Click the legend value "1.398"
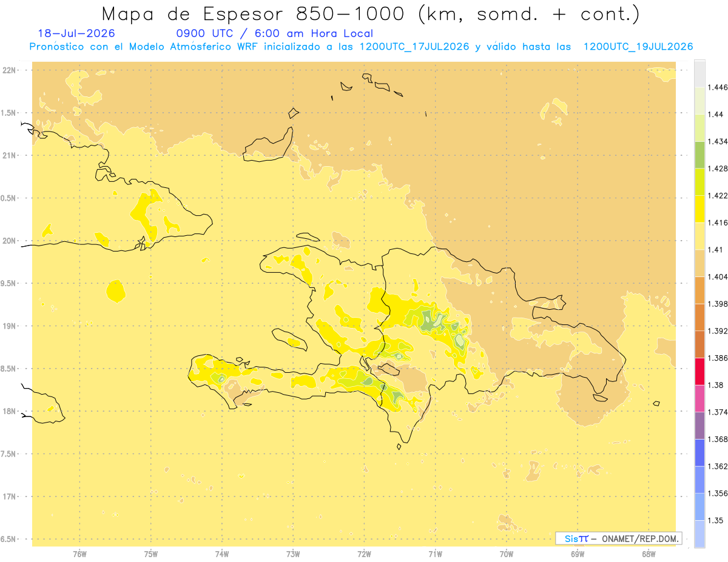The height and width of the screenshot is (562, 728). point(719,304)
